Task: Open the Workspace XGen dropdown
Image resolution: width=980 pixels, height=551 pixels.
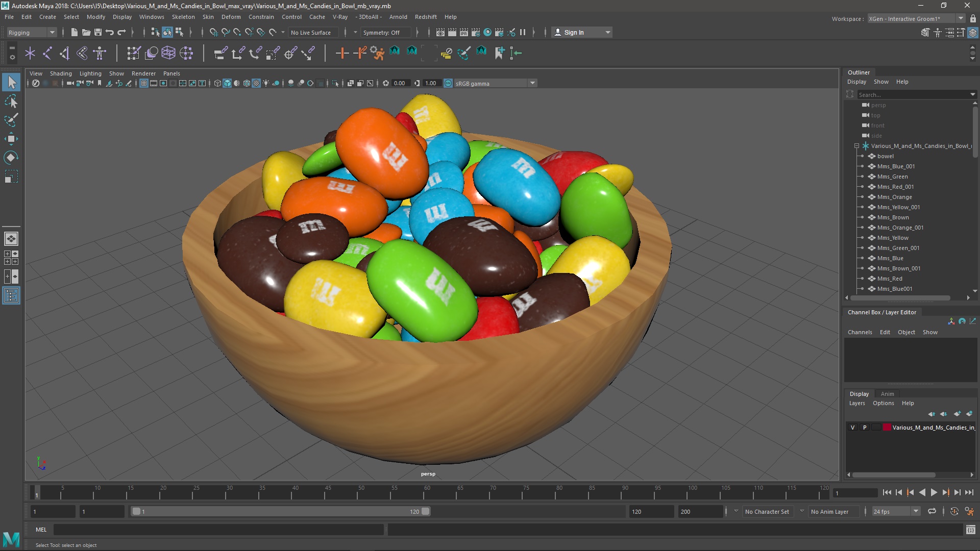Action: (916, 18)
